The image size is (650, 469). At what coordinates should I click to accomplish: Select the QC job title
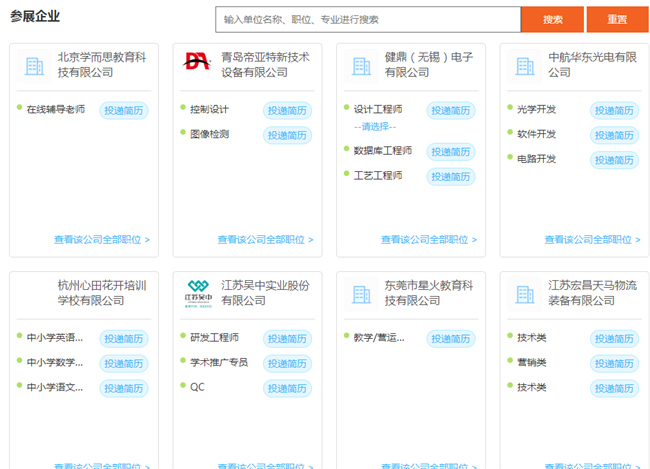tap(197, 387)
